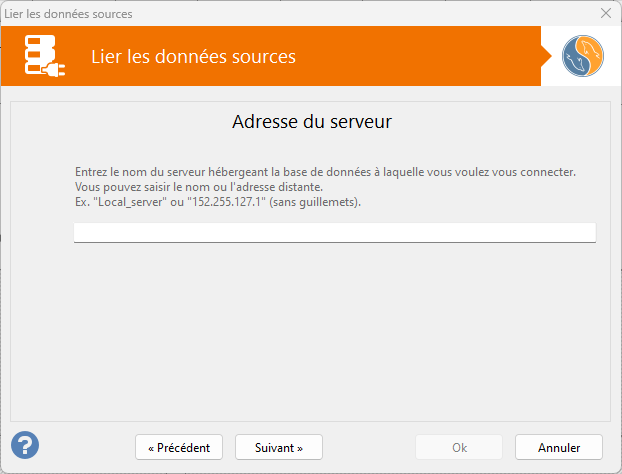Go back with the « Précédent button
The width and height of the screenshot is (622, 474).
179,447
